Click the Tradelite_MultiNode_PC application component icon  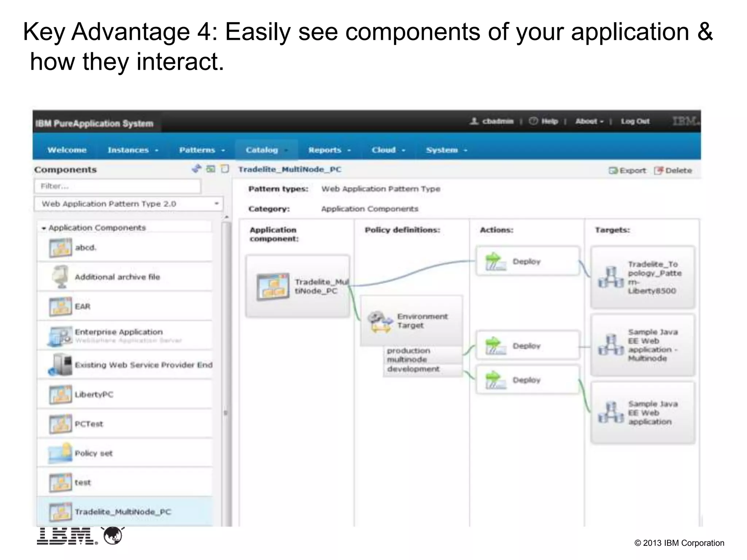(273, 287)
